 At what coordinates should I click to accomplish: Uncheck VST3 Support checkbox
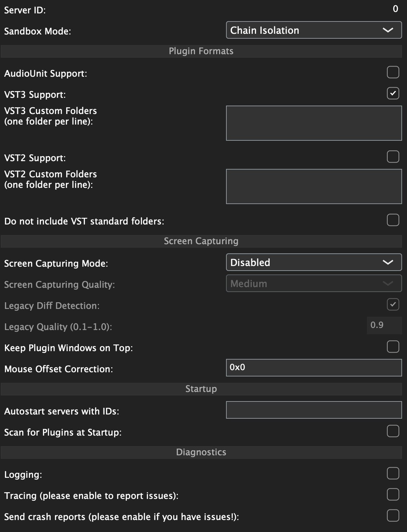393,94
